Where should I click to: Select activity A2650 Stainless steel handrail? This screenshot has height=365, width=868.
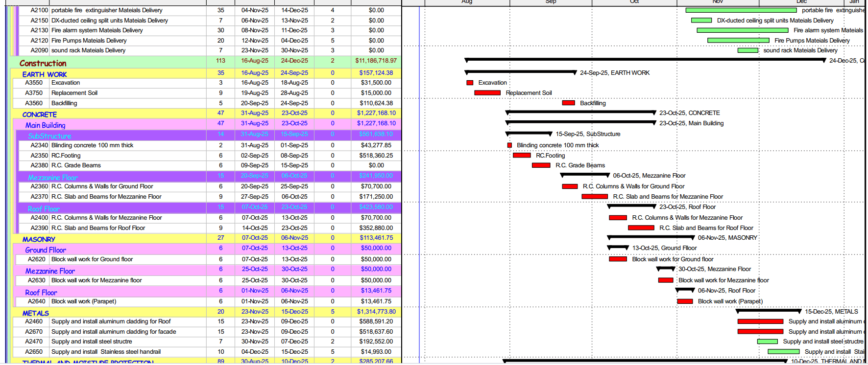tap(106, 352)
